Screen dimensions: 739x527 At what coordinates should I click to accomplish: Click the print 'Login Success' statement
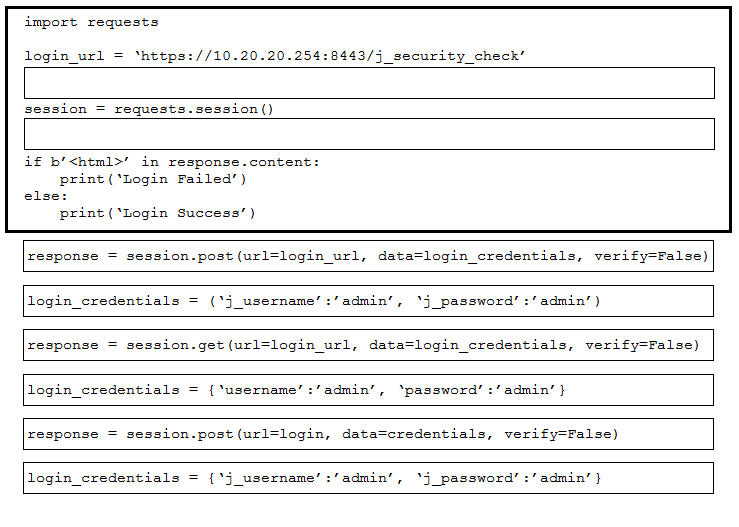click(157, 213)
